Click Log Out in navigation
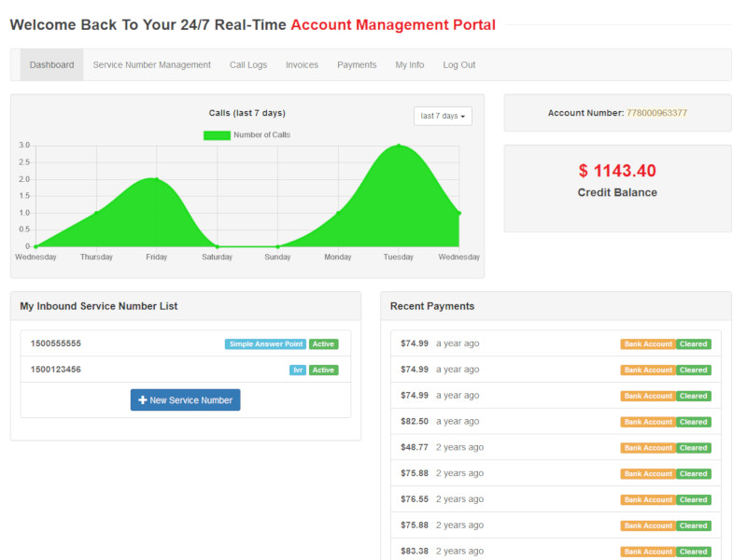The height and width of the screenshot is (560, 747). point(459,65)
